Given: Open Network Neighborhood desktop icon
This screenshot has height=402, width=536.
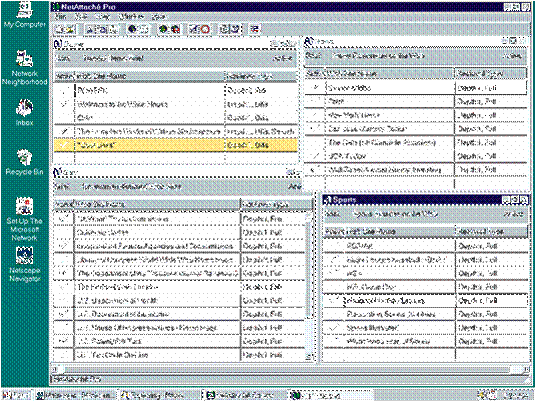Looking at the screenshot, I should 24,68.
